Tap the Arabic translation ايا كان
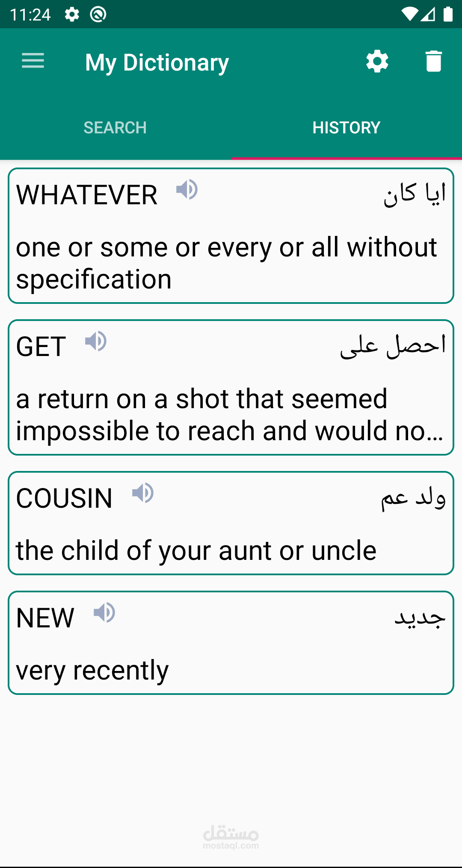Viewport: 462px width, 868px height. [415, 194]
